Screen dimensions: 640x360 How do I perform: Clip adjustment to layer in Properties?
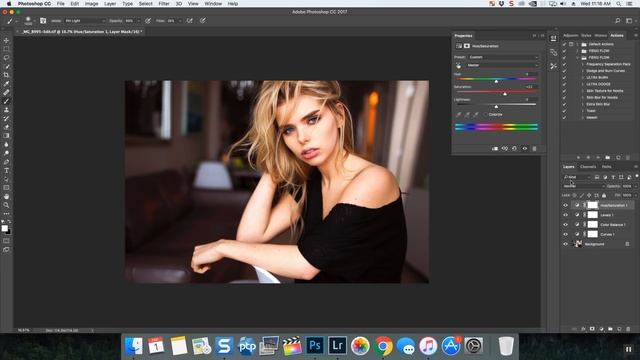(x=495, y=149)
